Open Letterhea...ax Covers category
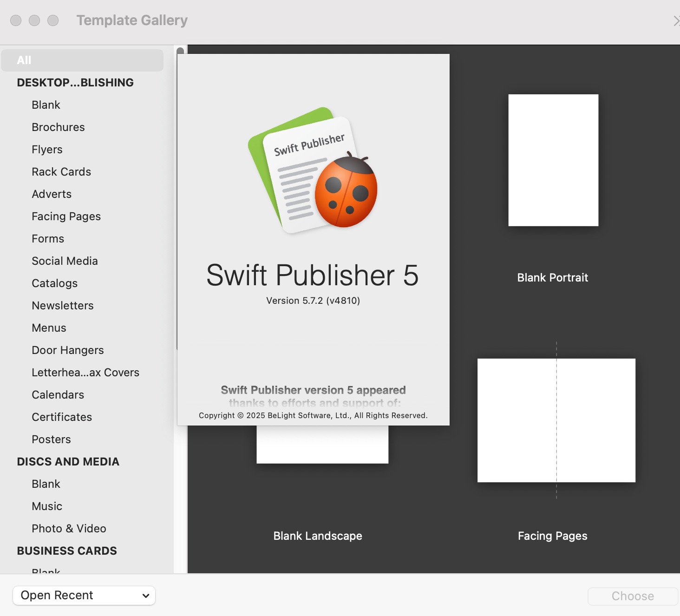Image resolution: width=680 pixels, height=616 pixels. click(85, 373)
